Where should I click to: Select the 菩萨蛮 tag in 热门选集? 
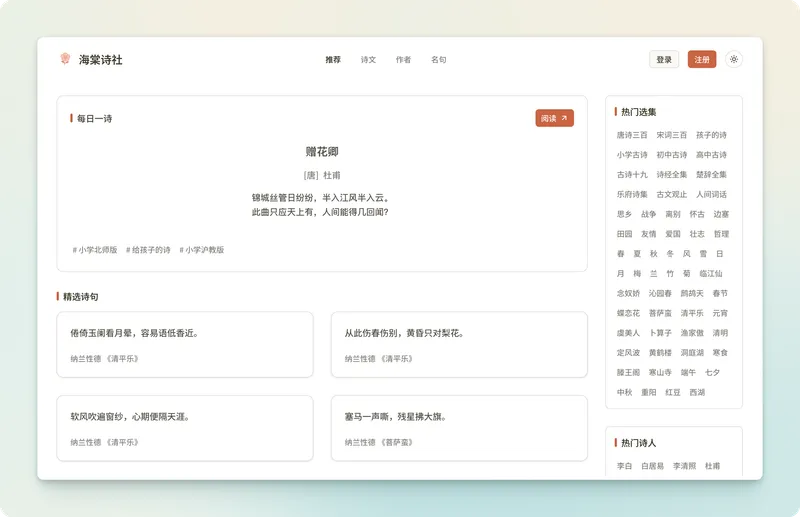[660, 313]
